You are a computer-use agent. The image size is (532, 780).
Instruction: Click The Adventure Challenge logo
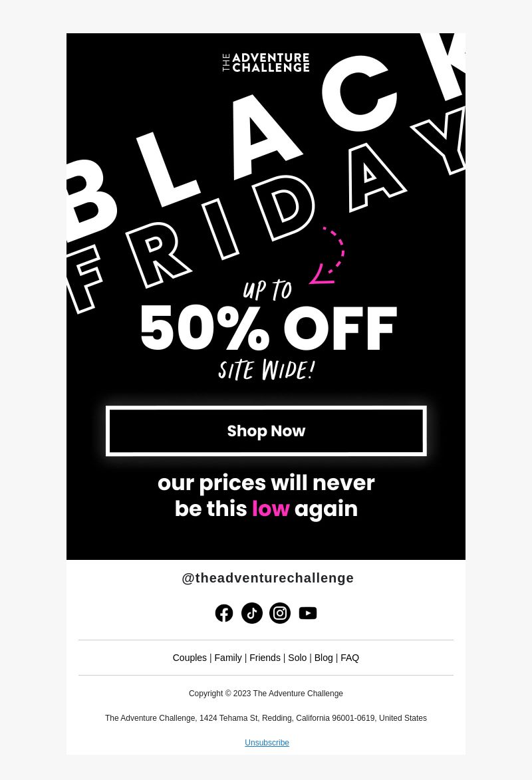tap(266, 63)
